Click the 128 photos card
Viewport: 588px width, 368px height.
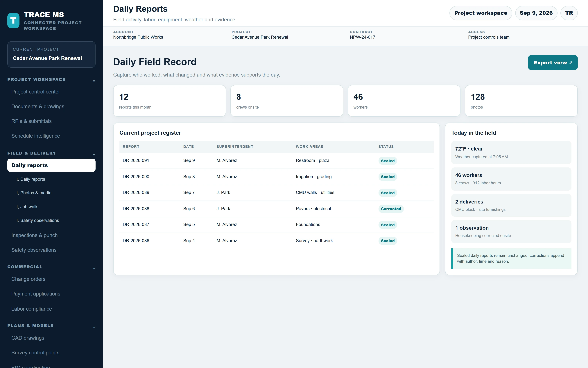click(521, 101)
